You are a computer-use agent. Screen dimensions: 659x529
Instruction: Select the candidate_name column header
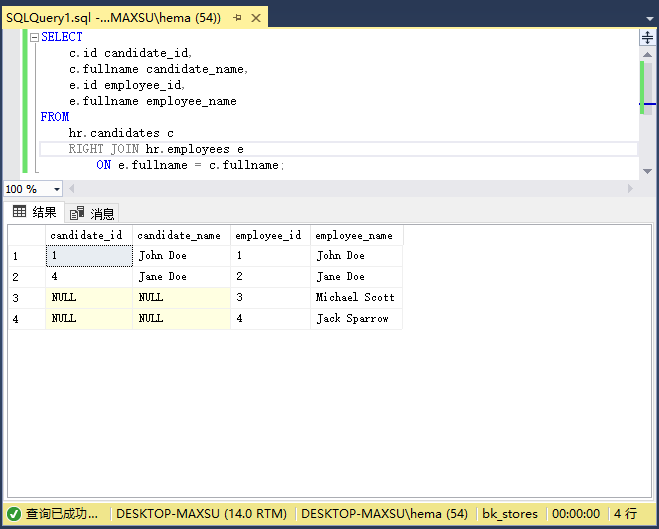pos(181,235)
